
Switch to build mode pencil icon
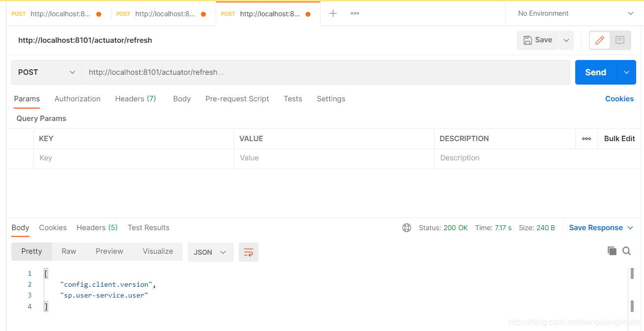point(599,40)
